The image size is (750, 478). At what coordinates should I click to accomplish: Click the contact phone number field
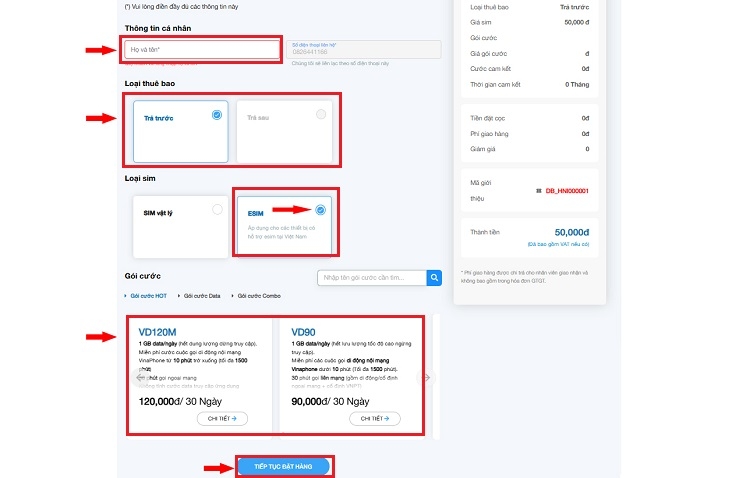tap(364, 50)
